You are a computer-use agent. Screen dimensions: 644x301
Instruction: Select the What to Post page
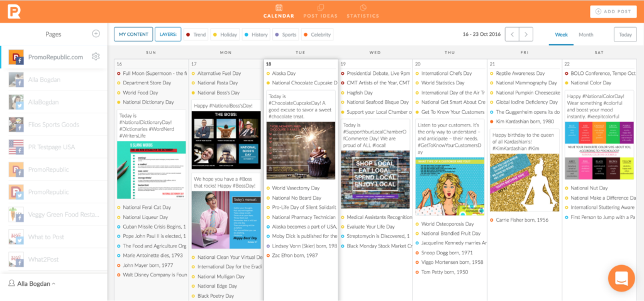[x=53, y=237]
